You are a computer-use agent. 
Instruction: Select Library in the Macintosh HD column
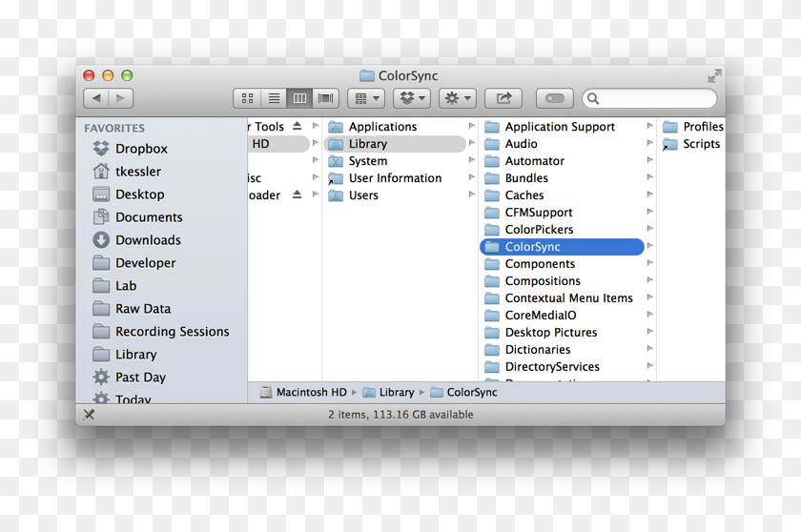point(395,144)
